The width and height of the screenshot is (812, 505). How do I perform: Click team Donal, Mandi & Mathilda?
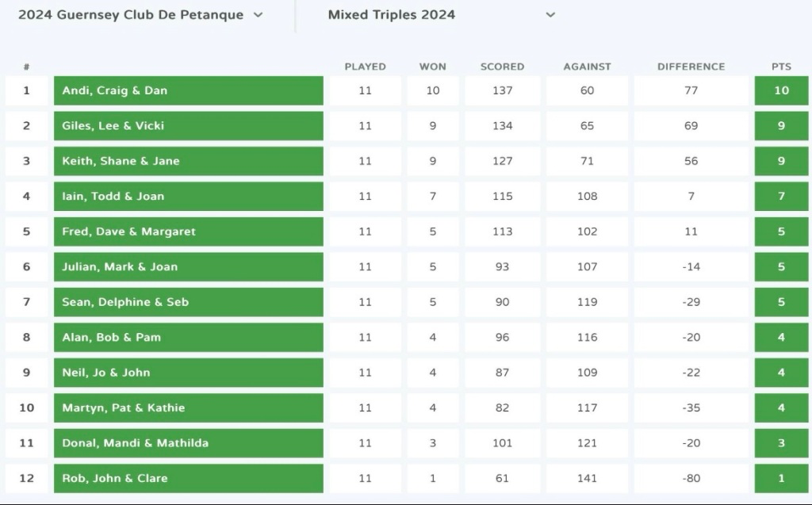pyautogui.click(x=188, y=443)
